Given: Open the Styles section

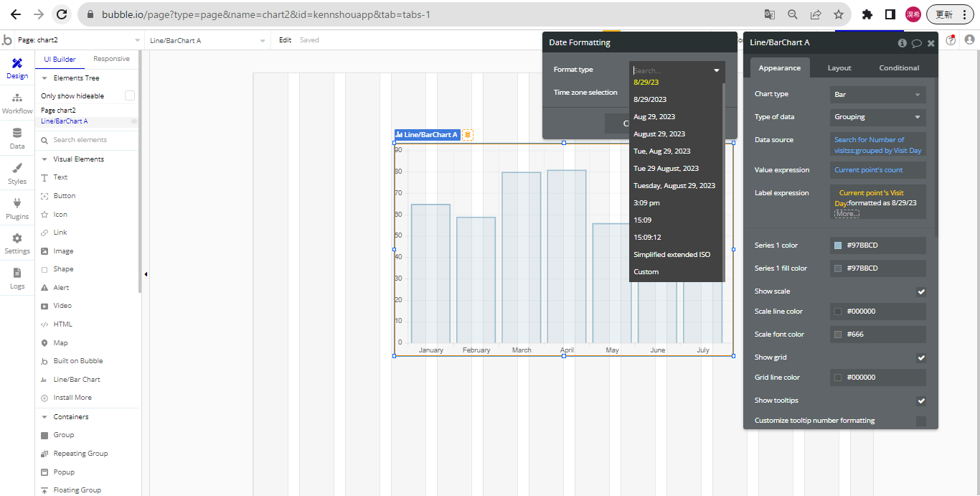Looking at the screenshot, I should point(17,174).
